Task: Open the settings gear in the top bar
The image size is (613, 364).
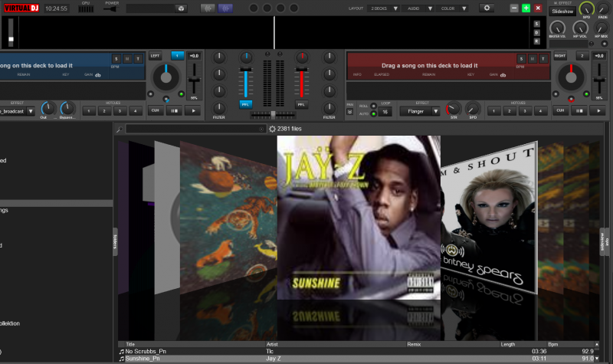Action: [487, 8]
